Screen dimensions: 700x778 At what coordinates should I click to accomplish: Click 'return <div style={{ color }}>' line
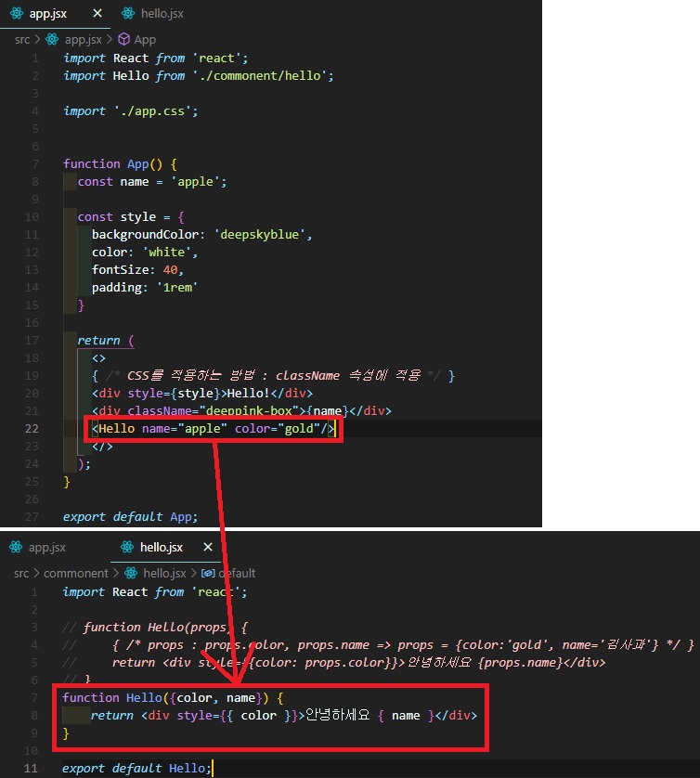(284, 716)
